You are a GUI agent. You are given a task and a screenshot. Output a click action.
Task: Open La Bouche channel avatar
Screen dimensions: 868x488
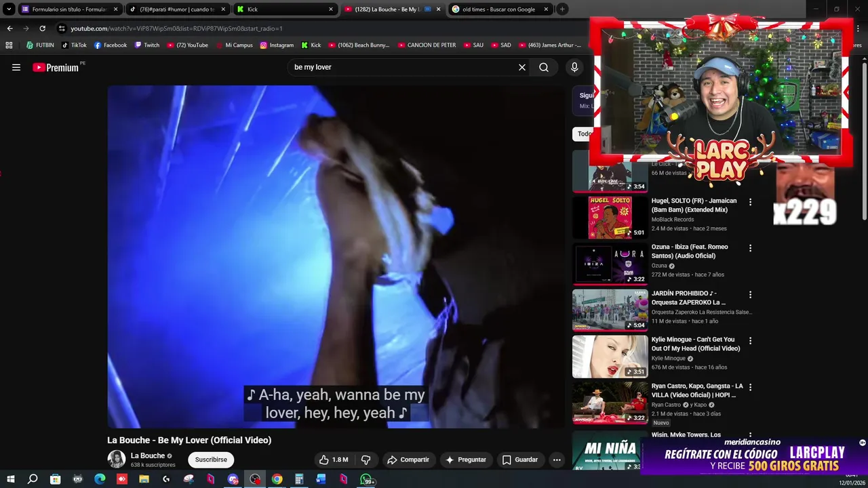[x=117, y=459]
